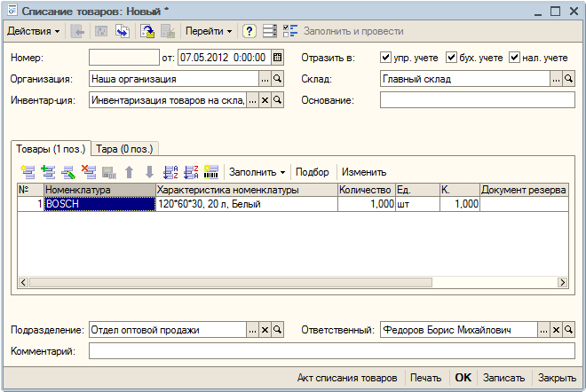
Task: Click the Записать button
Action: [x=503, y=378]
